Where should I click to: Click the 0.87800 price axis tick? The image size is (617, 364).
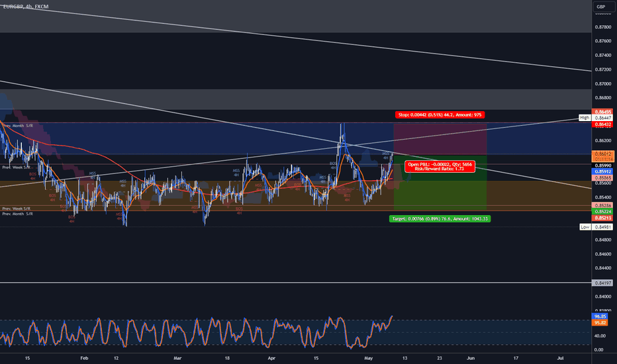click(x=603, y=27)
